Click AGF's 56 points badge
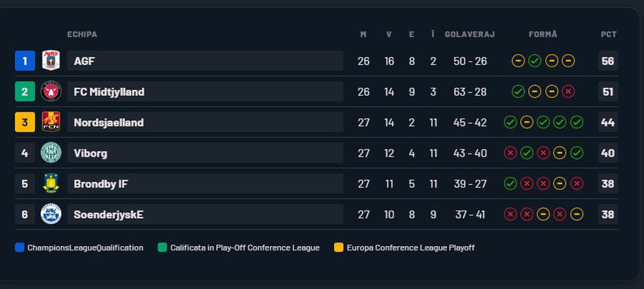This screenshot has height=289, width=644. (608, 61)
